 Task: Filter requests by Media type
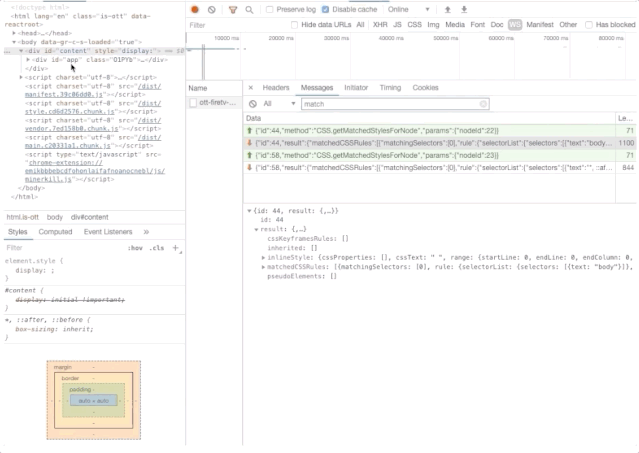pyautogui.click(x=455, y=25)
